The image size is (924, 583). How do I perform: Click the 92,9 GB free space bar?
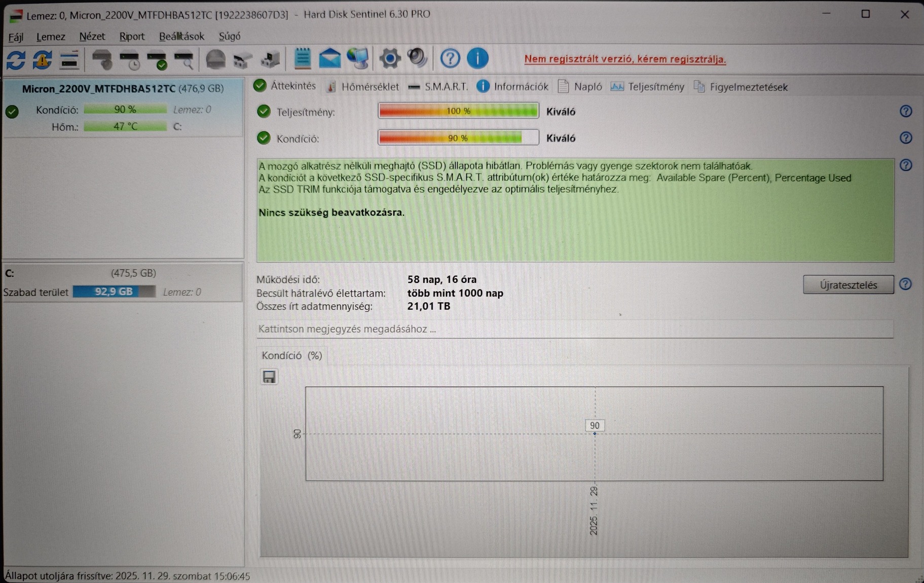(x=114, y=291)
